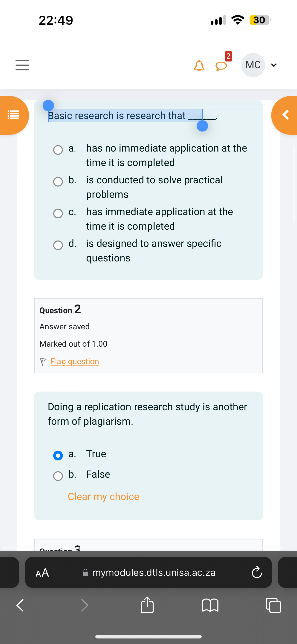Select option b, is conducted to solve practical problems
The width and height of the screenshot is (297, 644).
click(58, 181)
